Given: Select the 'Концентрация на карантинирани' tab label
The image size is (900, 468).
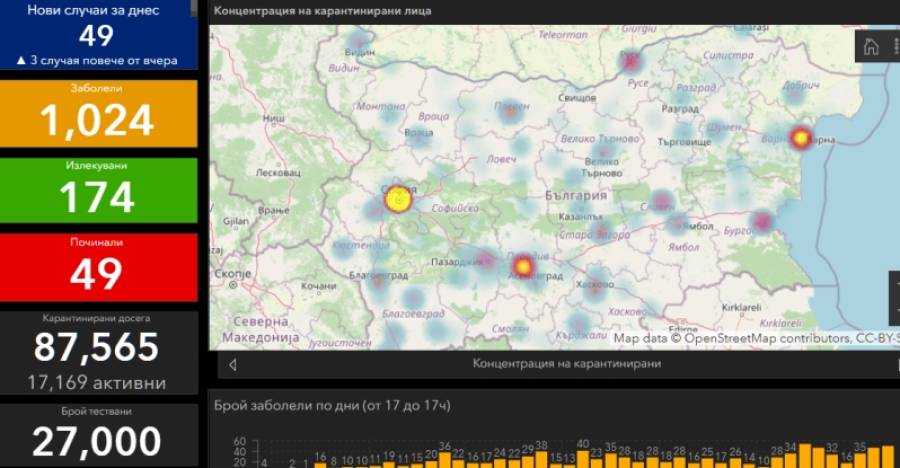Looking at the screenshot, I should [566, 364].
